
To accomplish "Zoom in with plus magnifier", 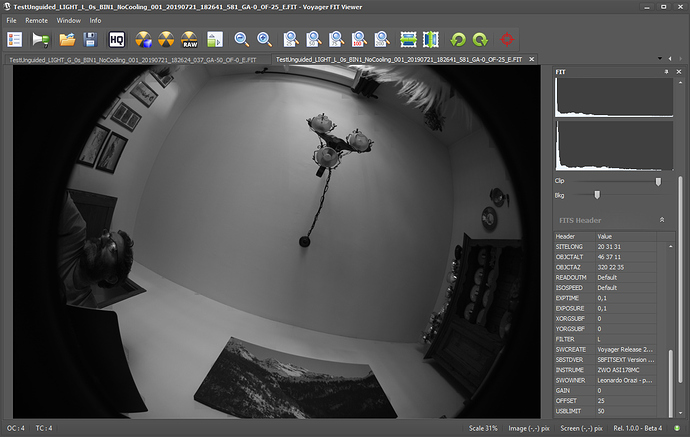I will 264,40.
